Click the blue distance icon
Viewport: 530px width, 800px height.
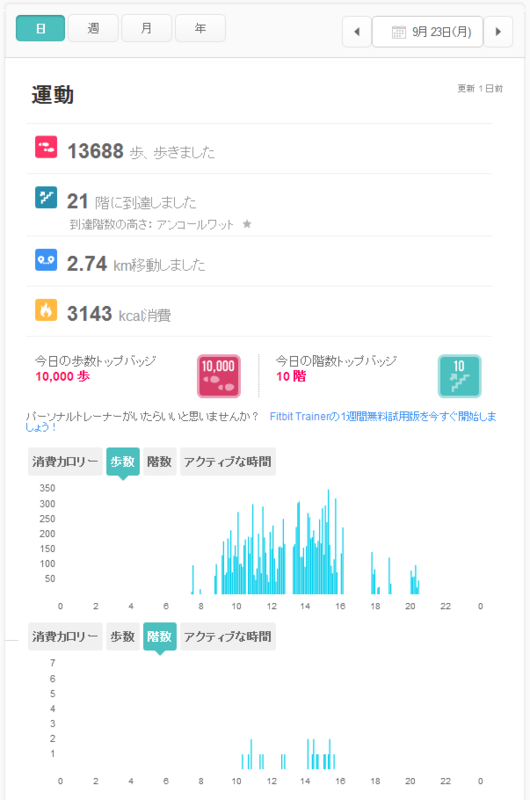tap(46, 260)
